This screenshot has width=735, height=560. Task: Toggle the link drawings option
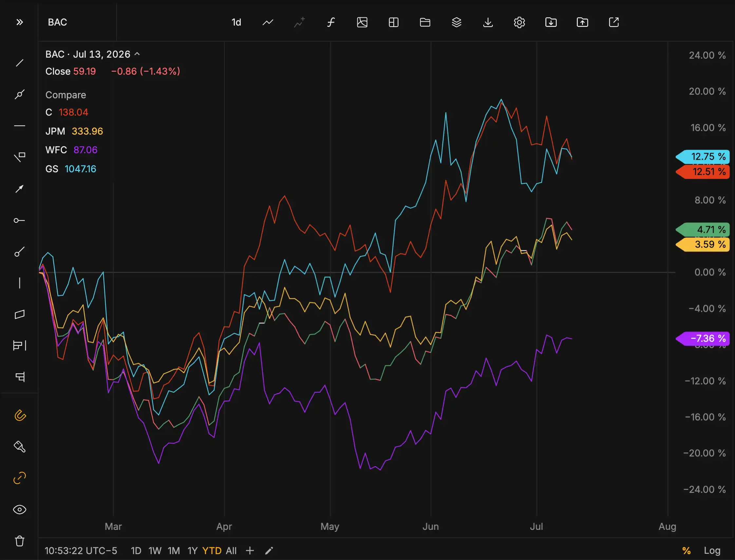click(20, 478)
